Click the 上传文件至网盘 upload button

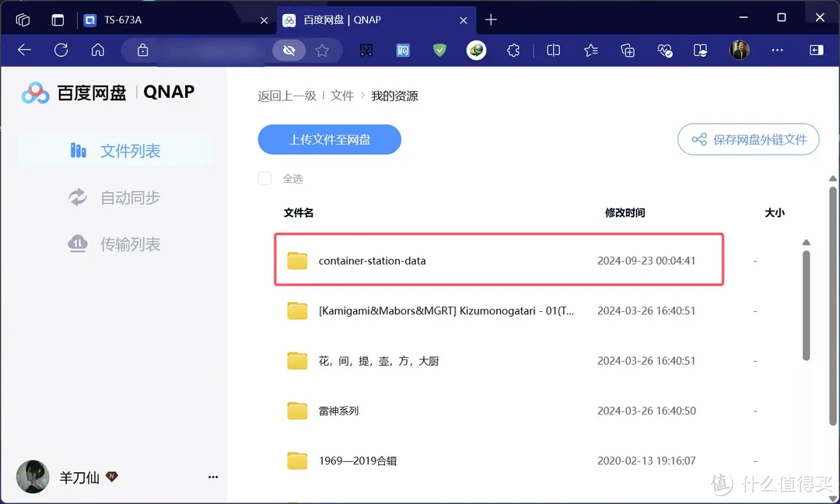tap(329, 139)
